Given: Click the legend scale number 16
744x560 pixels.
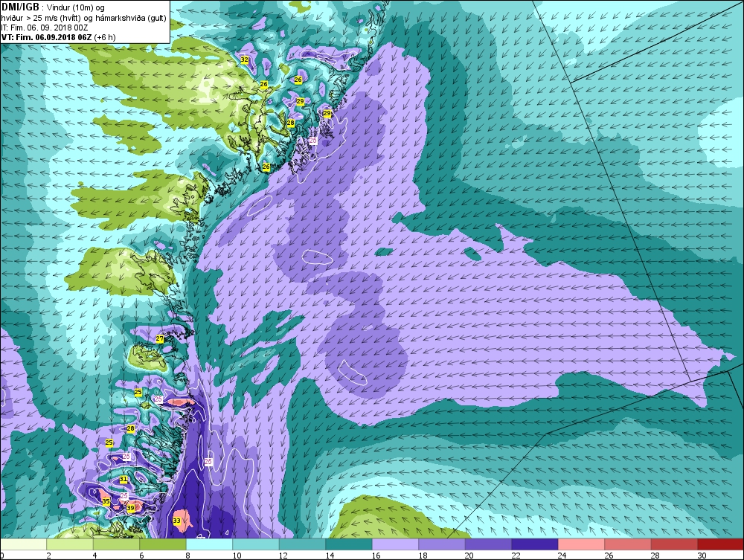Looking at the screenshot, I should click(x=376, y=556).
